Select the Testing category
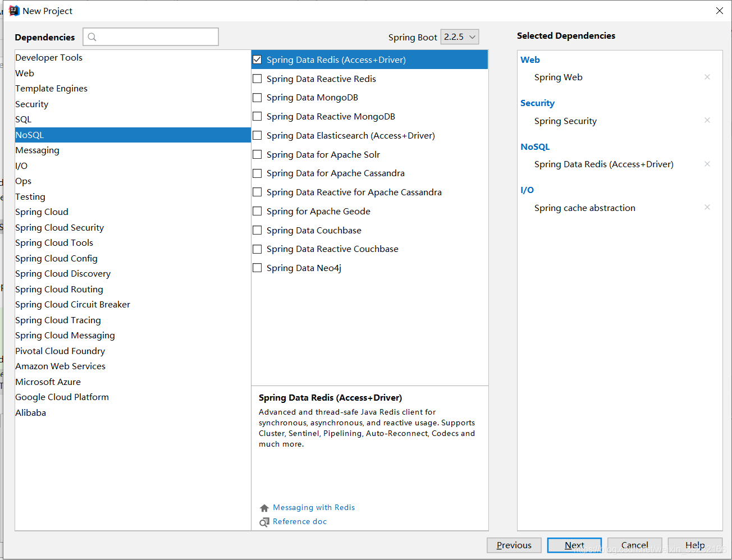 click(x=132, y=196)
